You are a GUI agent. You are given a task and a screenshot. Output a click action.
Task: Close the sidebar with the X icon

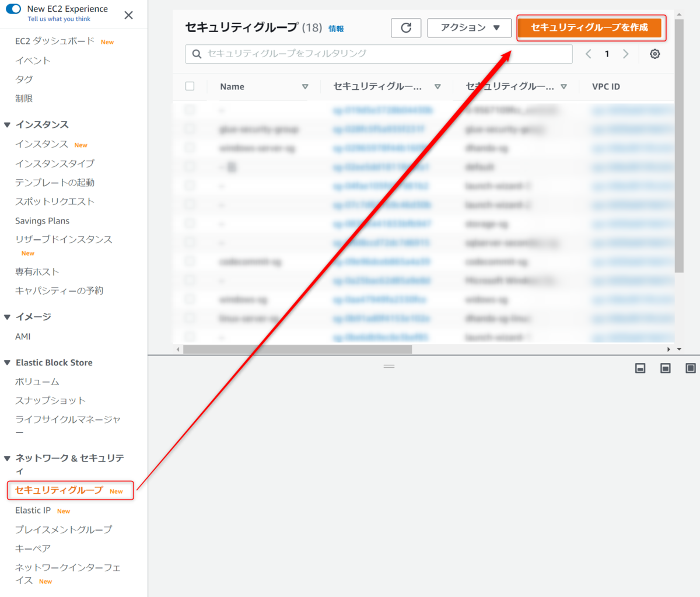pyautogui.click(x=129, y=15)
